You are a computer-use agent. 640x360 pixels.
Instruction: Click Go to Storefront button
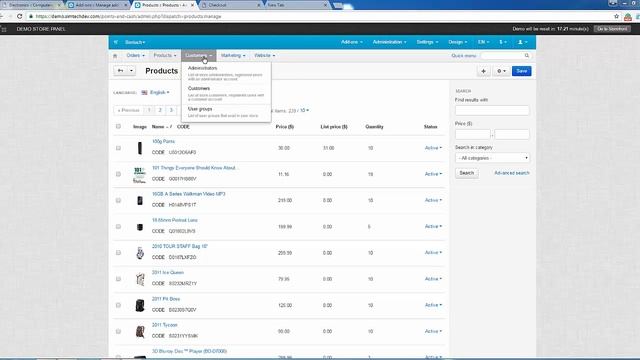612,29
